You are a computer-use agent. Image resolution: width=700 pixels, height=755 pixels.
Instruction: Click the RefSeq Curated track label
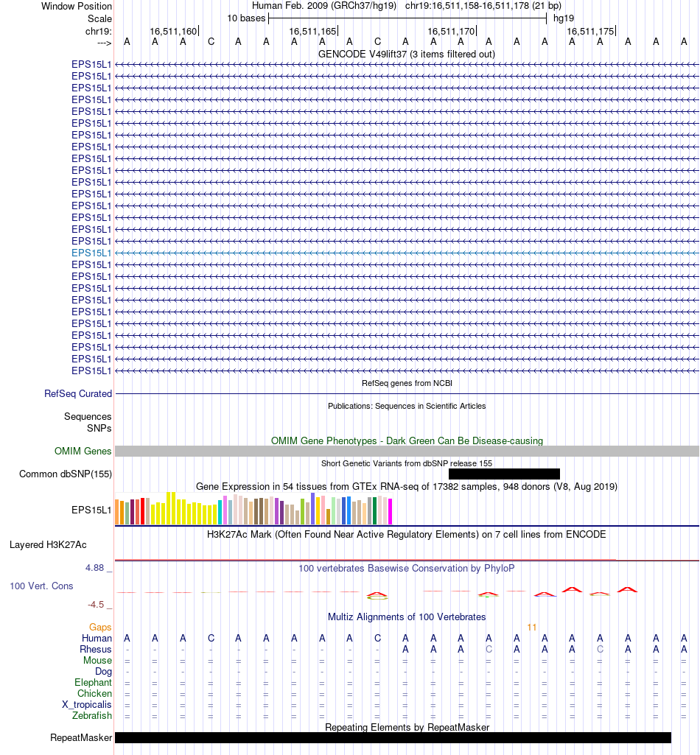pos(78,393)
